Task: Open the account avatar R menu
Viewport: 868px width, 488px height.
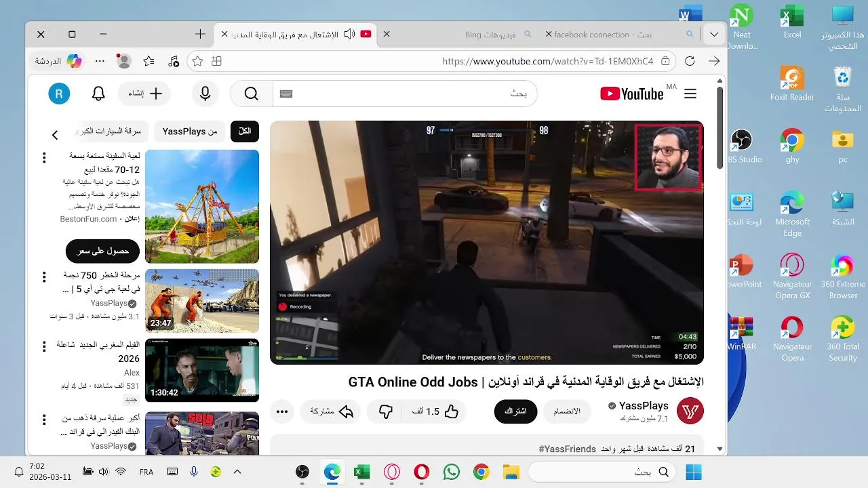Action: click(59, 94)
